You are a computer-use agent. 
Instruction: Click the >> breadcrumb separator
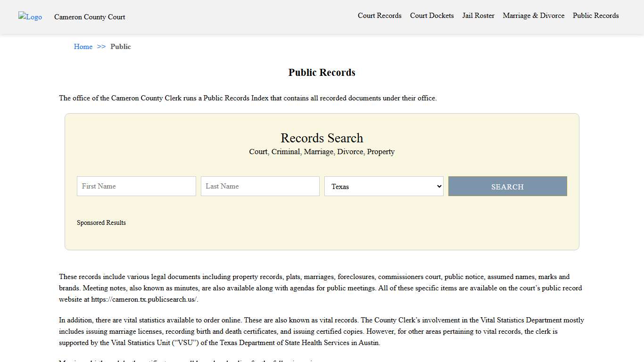click(101, 47)
